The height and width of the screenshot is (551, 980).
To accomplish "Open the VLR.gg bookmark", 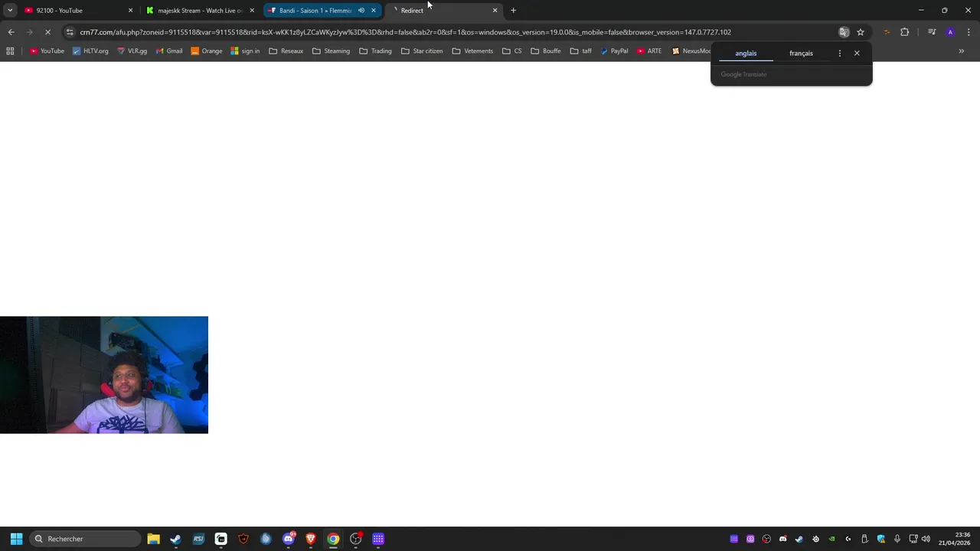I will tap(132, 51).
